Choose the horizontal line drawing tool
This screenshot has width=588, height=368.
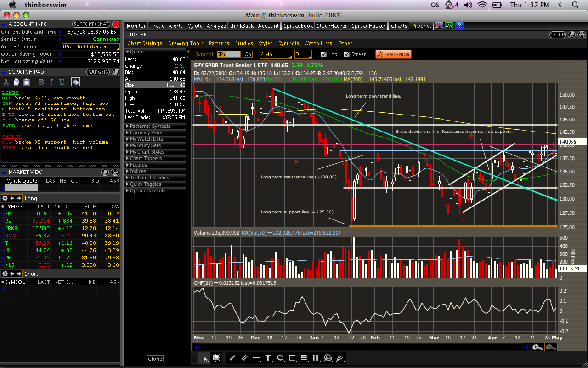(256, 357)
